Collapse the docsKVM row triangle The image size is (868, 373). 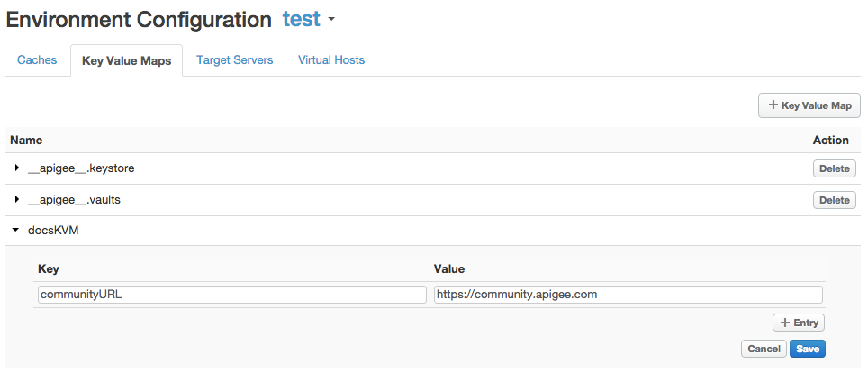(17, 232)
